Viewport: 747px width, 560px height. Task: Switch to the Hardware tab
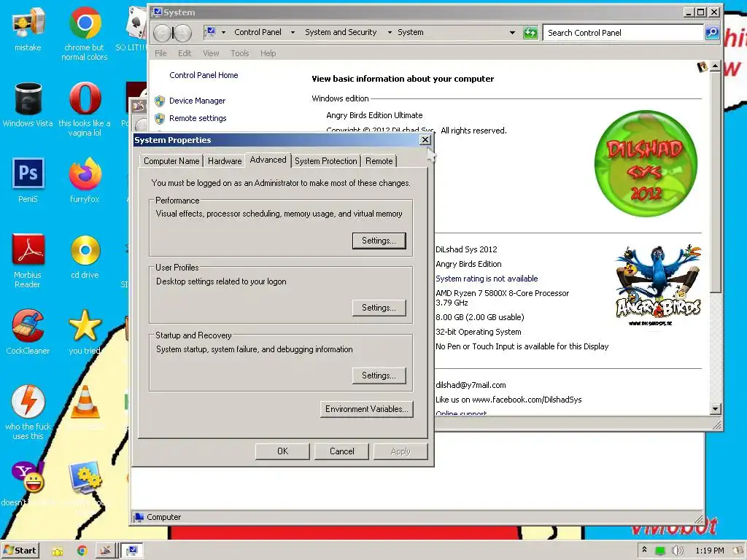click(225, 161)
